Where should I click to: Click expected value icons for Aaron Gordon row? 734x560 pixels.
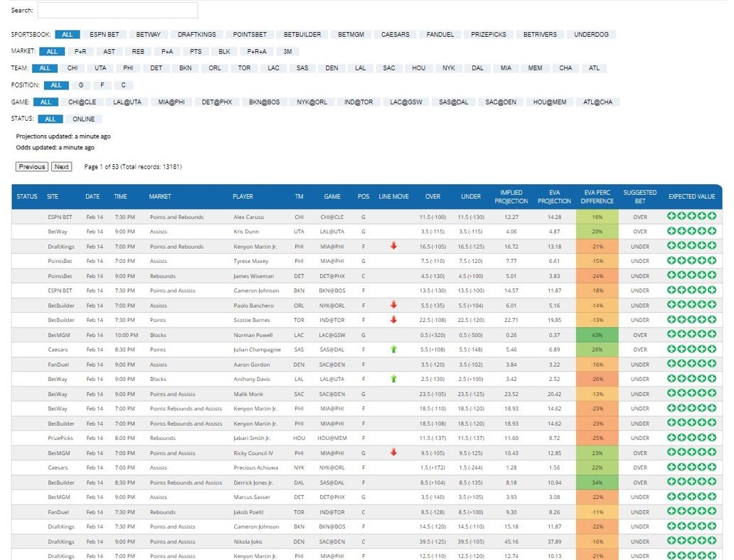(691, 364)
